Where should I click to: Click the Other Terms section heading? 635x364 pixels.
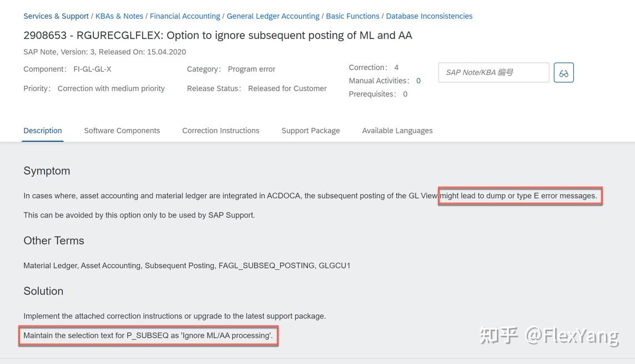54,241
